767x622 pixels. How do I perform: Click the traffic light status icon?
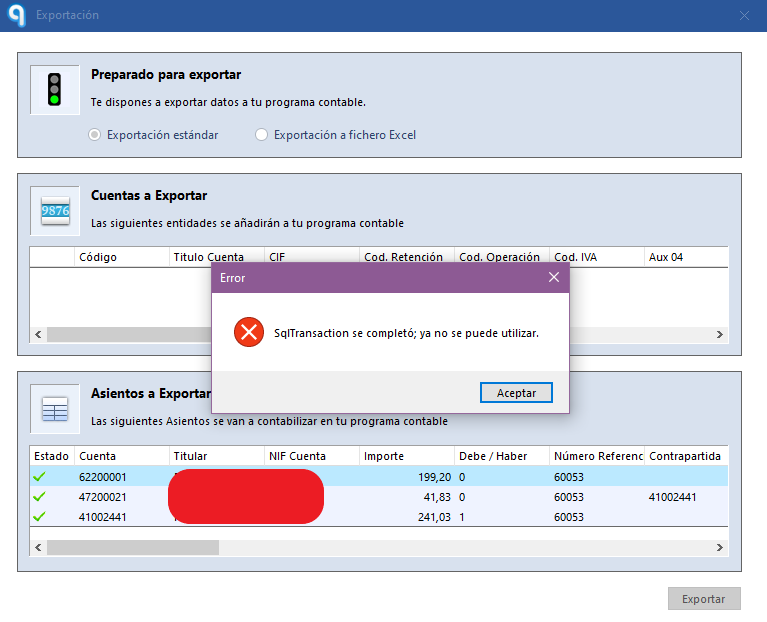(54, 89)
